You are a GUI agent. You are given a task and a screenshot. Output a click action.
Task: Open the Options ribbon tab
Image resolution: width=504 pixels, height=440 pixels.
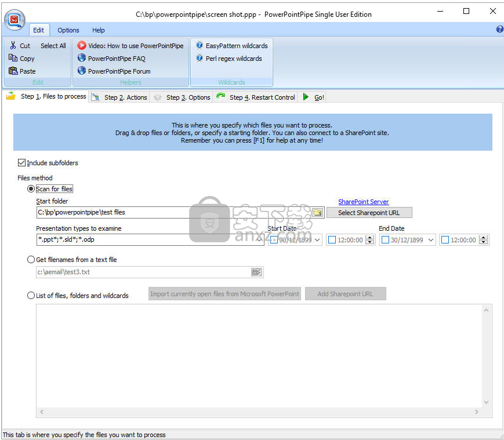(68, 30)
